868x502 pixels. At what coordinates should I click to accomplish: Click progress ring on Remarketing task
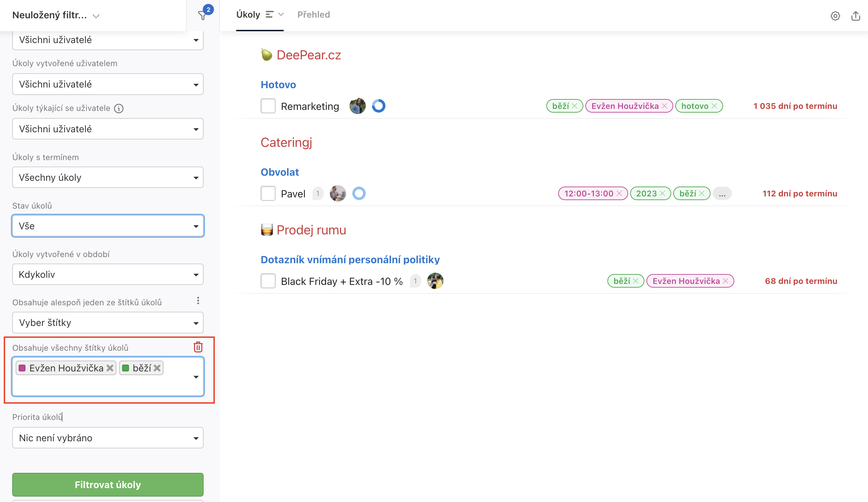[x=379, y=106]
